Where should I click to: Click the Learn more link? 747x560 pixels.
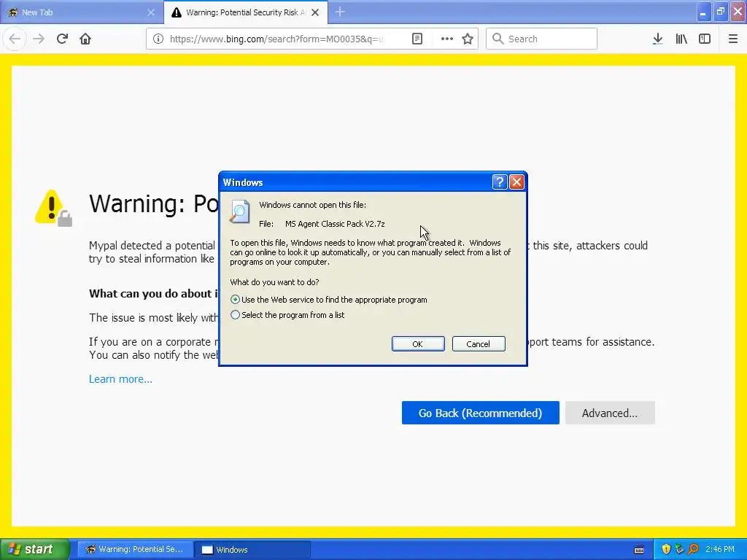pos(120,379)
